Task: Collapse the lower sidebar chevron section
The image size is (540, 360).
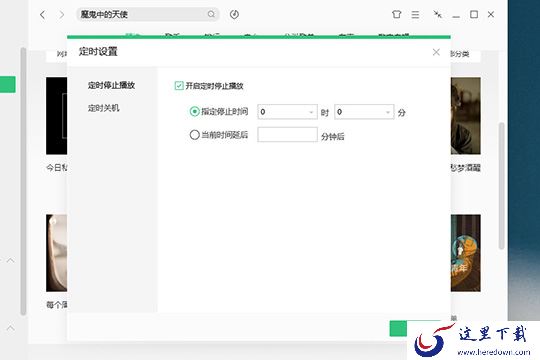Action: coord(10,328)
